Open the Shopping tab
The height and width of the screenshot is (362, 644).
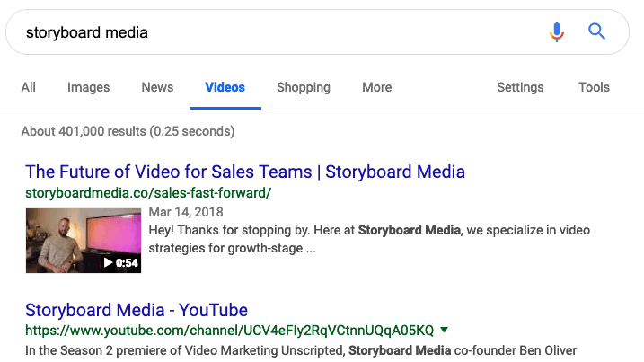click(x=304, y=87)
